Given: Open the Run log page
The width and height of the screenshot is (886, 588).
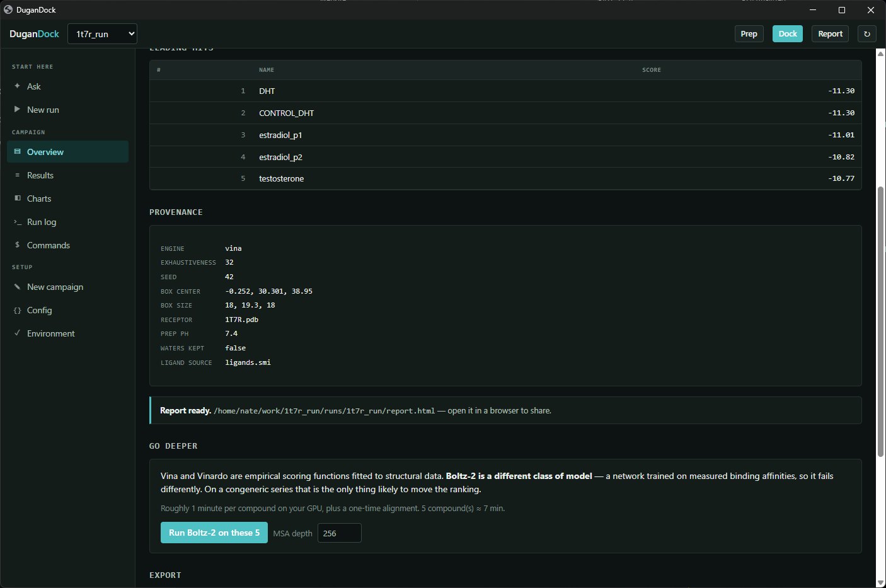Looking at the screenshot, I should coord(67,222).
